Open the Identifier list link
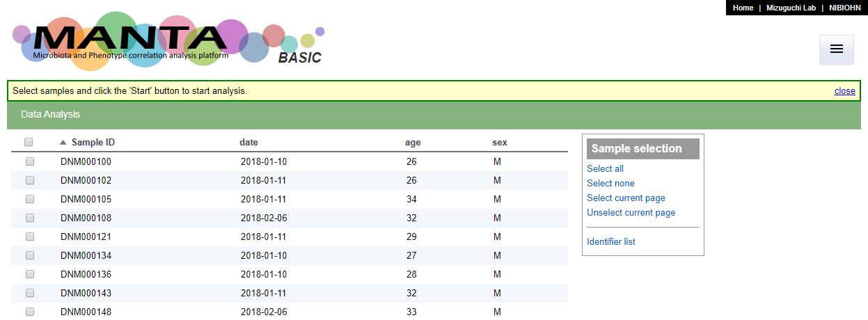This screenshot has width=868, height=320. coord(611,241)
